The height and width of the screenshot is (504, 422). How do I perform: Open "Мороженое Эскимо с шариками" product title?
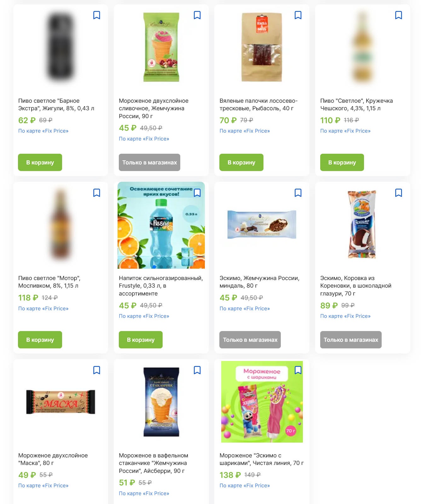262,459
